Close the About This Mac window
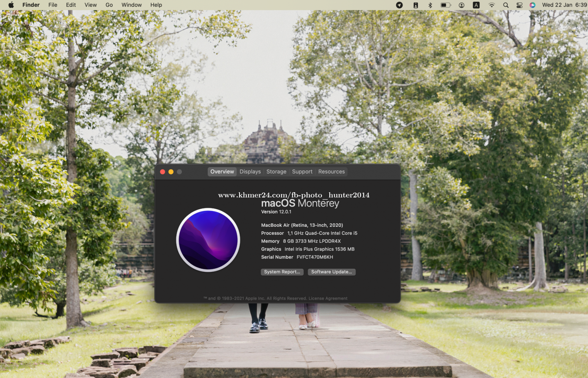The height and width of the screenshot is (378, 588). pyautogui.click(x=163, y=172)
